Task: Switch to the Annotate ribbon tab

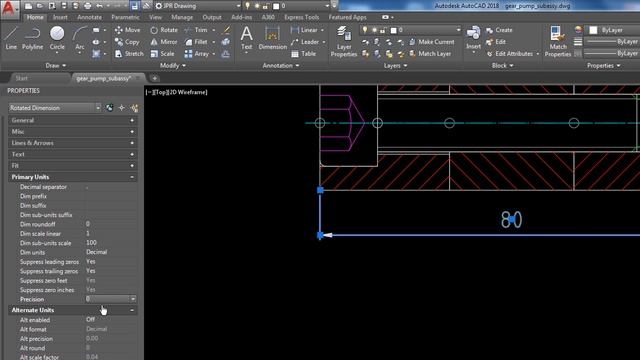Action: click(89, 17)
